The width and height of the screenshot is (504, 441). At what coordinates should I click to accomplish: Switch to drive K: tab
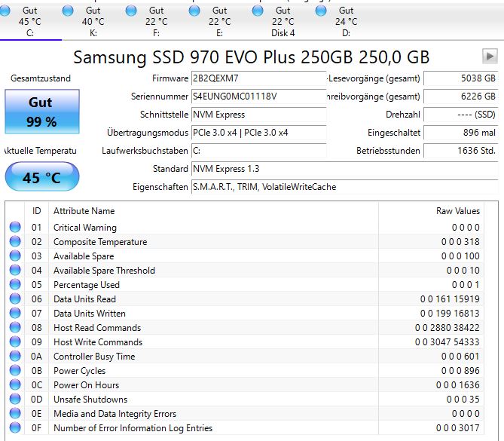(93, 22)
